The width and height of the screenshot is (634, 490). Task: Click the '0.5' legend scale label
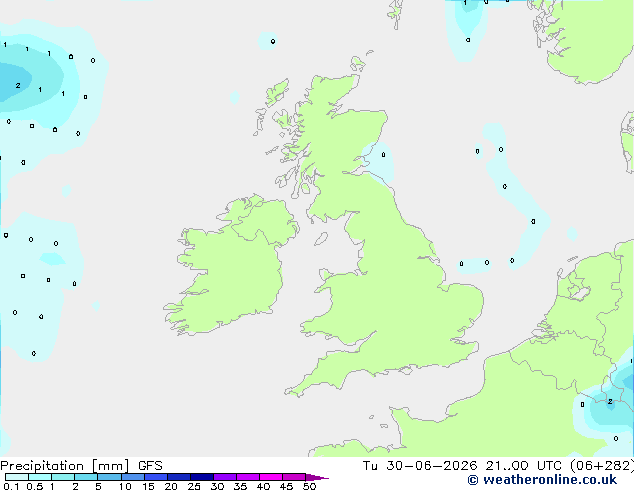coord(34,486)
